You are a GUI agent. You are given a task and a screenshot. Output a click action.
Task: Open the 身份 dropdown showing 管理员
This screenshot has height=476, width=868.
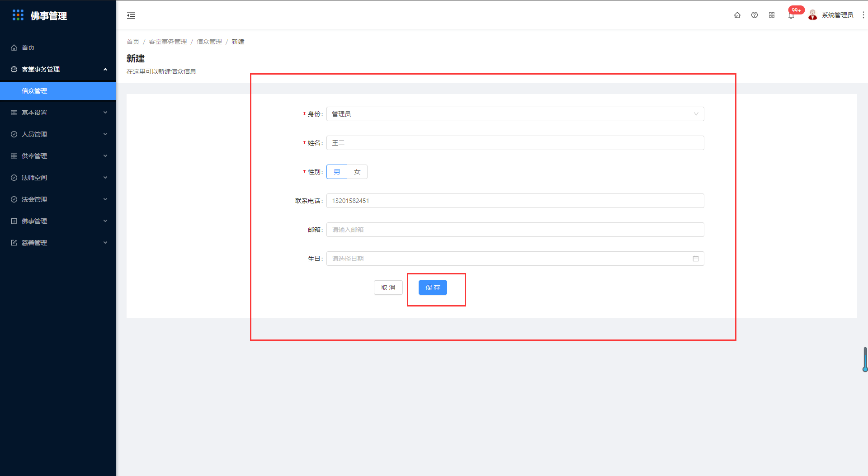515,114
